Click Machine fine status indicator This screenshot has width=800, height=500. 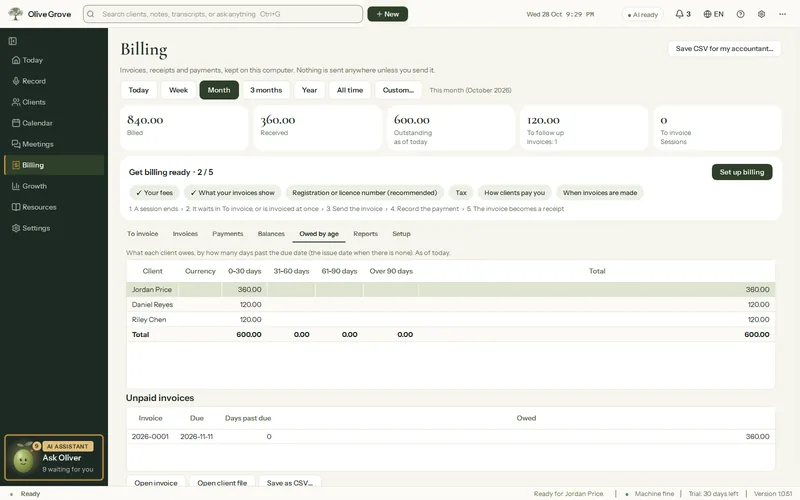coord(650,494)
